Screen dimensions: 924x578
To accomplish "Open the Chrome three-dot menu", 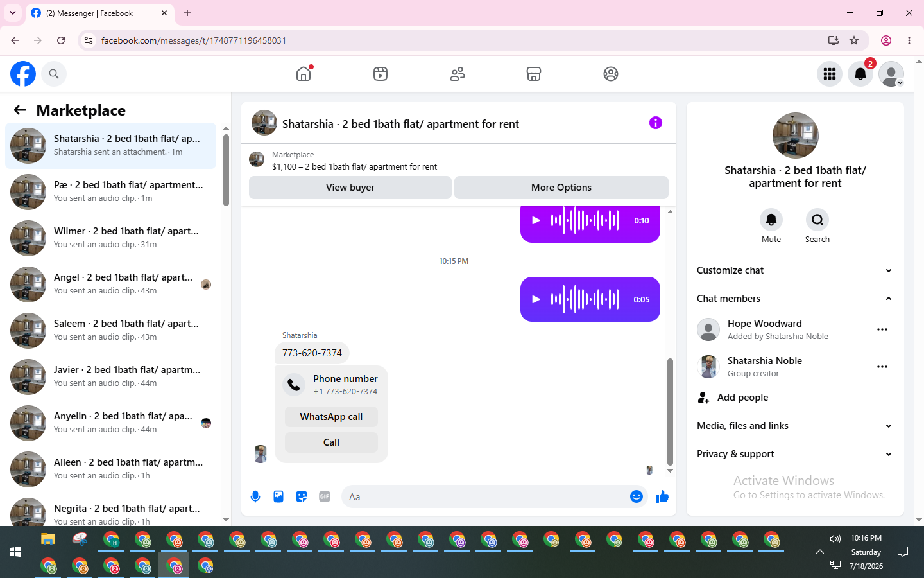I will coord(909,40).
